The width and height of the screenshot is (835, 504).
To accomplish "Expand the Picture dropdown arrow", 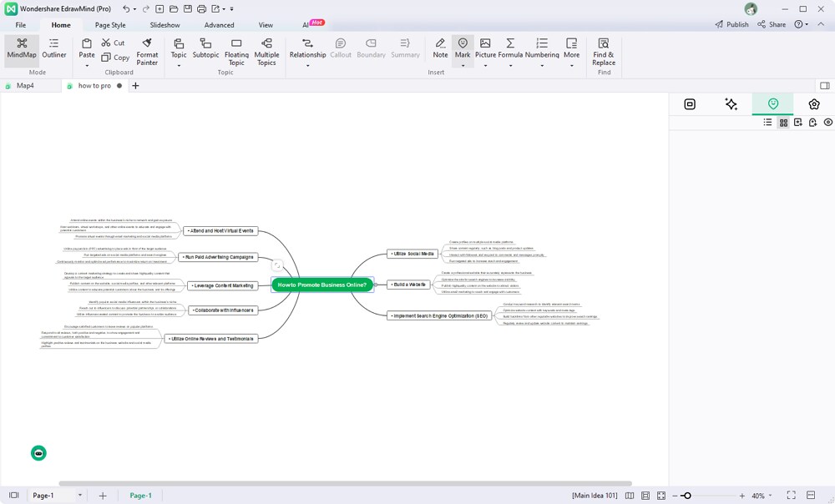I will 485,65.
